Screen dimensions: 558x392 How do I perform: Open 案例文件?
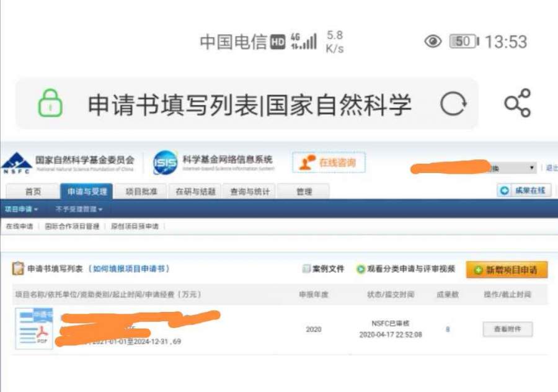pos(324,269)
